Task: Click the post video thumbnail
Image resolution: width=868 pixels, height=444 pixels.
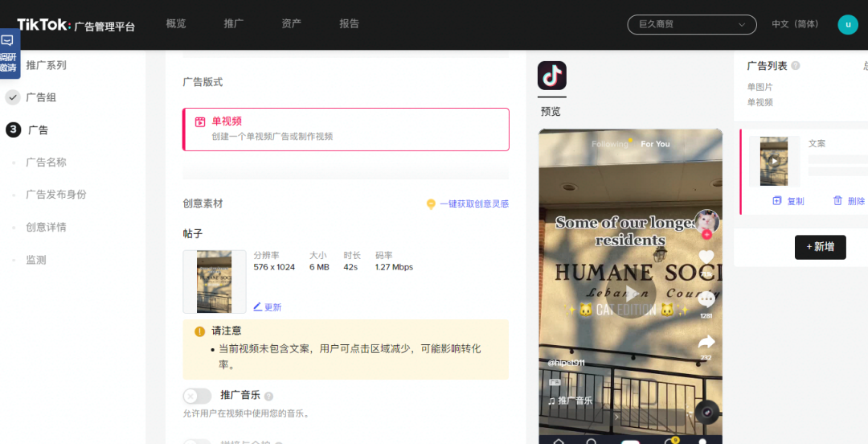Action: point(215,282)
